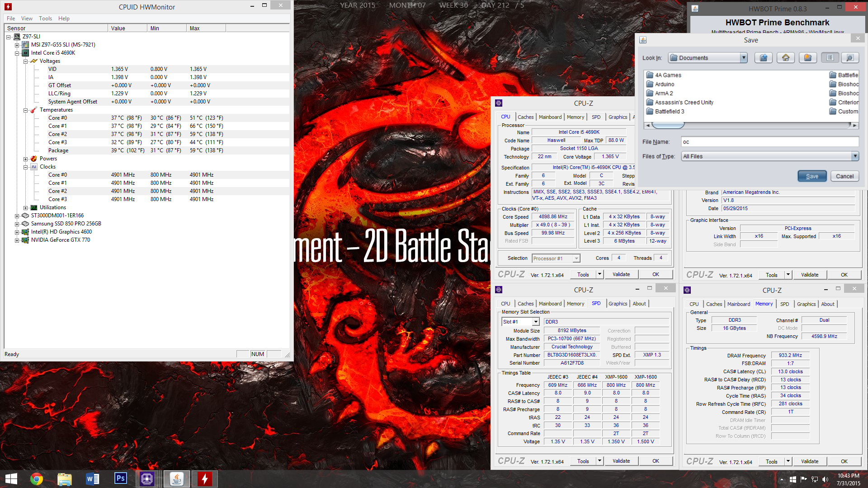
Task: Click the Voltages lightning icon in HWMonitor
Action: click(34, 61)
